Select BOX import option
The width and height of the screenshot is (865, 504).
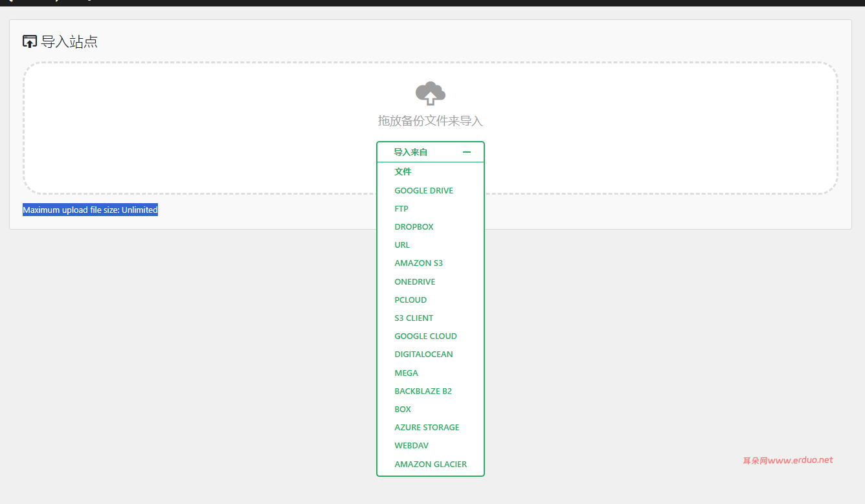403,409
